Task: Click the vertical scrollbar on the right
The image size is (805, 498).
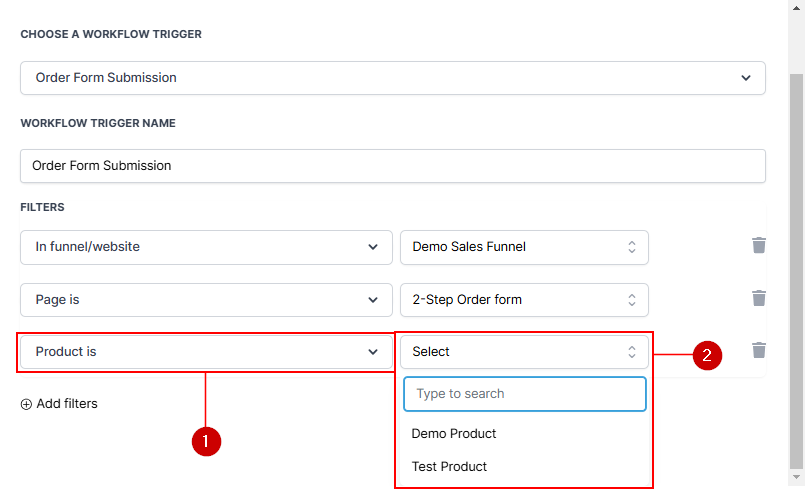Action: pos(796,270)
